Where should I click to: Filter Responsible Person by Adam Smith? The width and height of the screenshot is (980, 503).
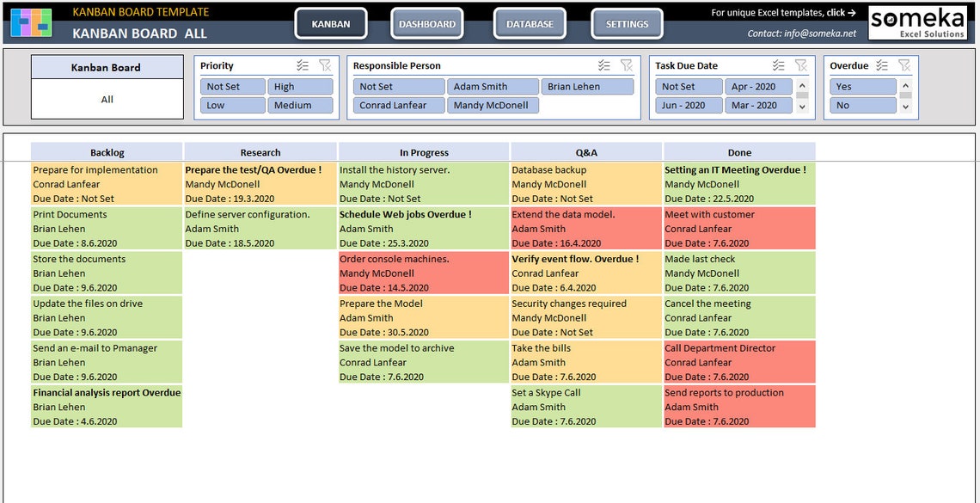pos(493,87)
